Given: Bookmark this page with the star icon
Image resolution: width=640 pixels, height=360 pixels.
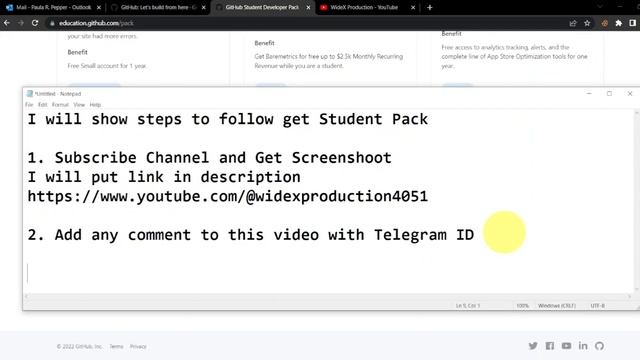Looking at the screenshot, I should 587,23.
